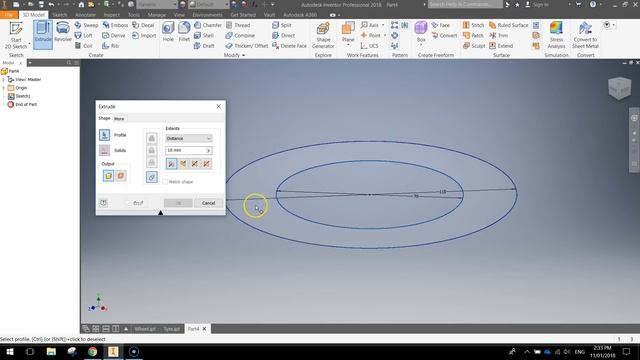
Task: Open the Manage ribbon tab
Action: [157, 15]
